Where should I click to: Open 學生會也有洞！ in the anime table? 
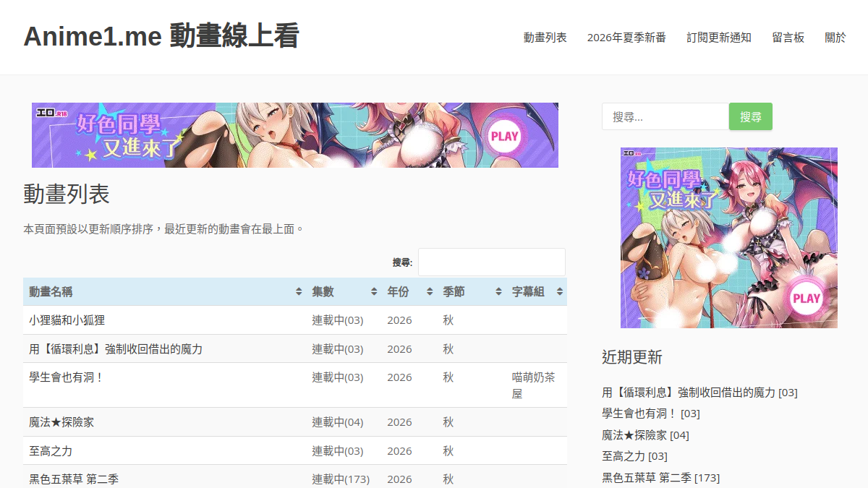tap(67, 377)
